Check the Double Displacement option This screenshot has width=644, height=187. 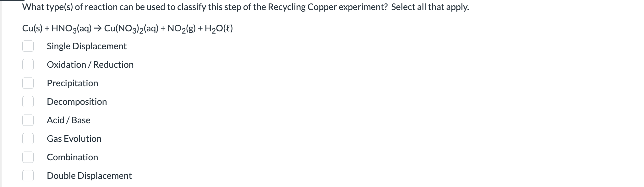coord(28,176)
